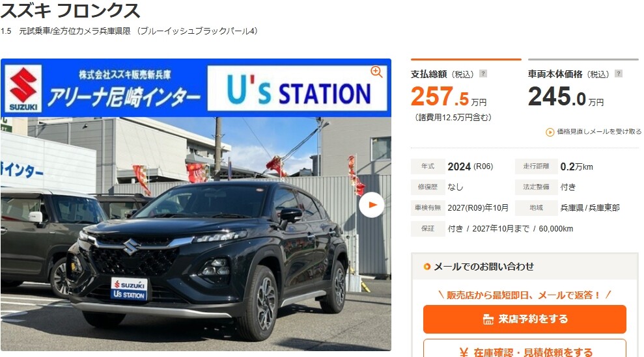Click the store icon inside the 来店予約 button

coord(488,319)
